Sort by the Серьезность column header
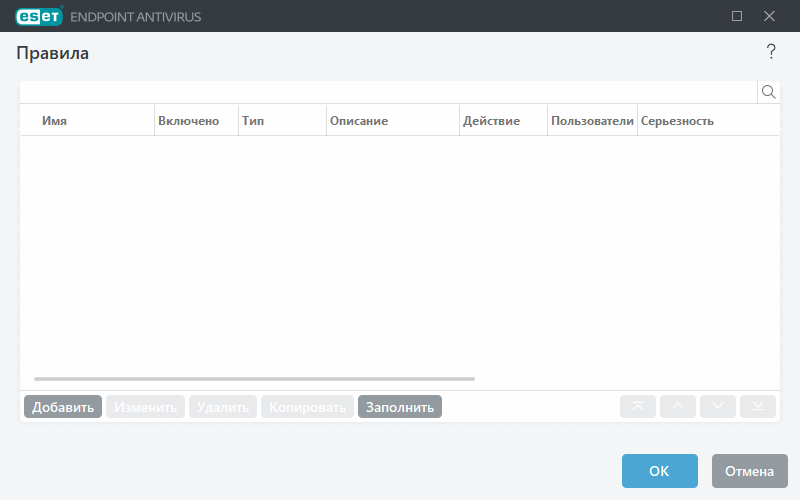The width and height of the screenshot is (800, 500). pos(677,121)
